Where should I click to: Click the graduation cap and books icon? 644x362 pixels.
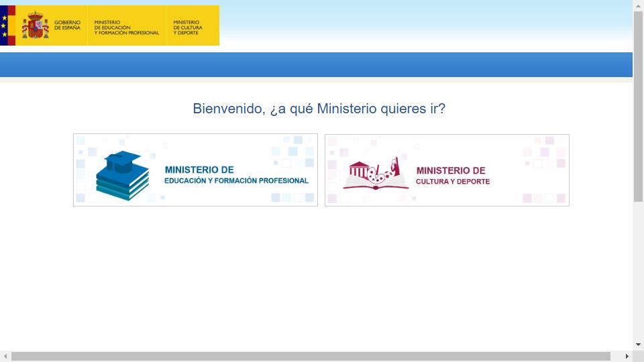(x=122, y=176)
